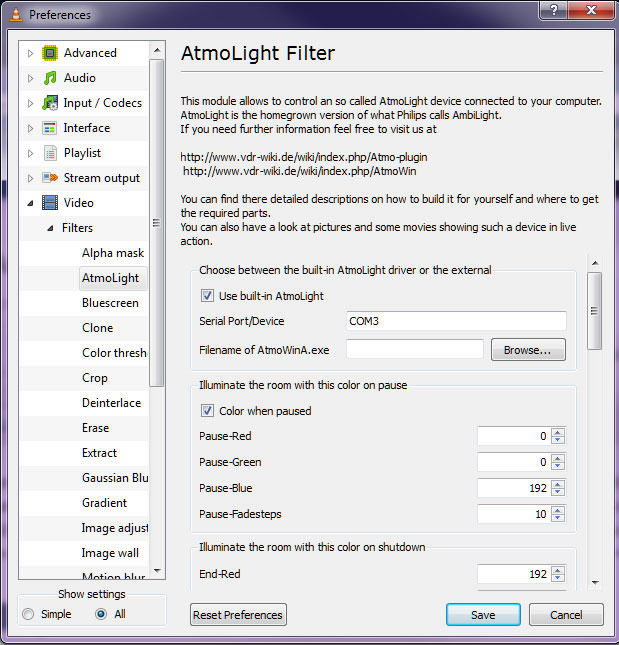Select Bluescreen filter
This screenshot has width=619, height=645.
(x=110, y=303)
